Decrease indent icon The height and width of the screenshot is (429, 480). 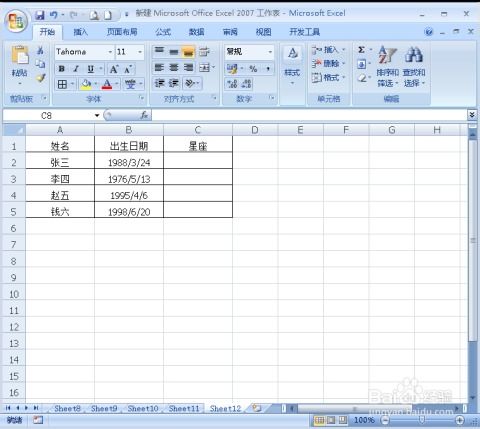(160, 83)
